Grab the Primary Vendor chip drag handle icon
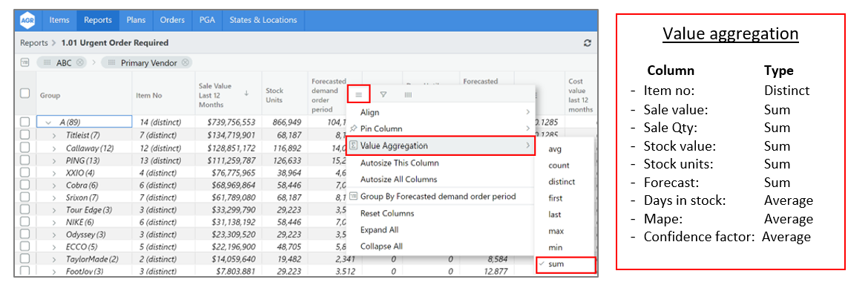868x288 pixels. 111,63
